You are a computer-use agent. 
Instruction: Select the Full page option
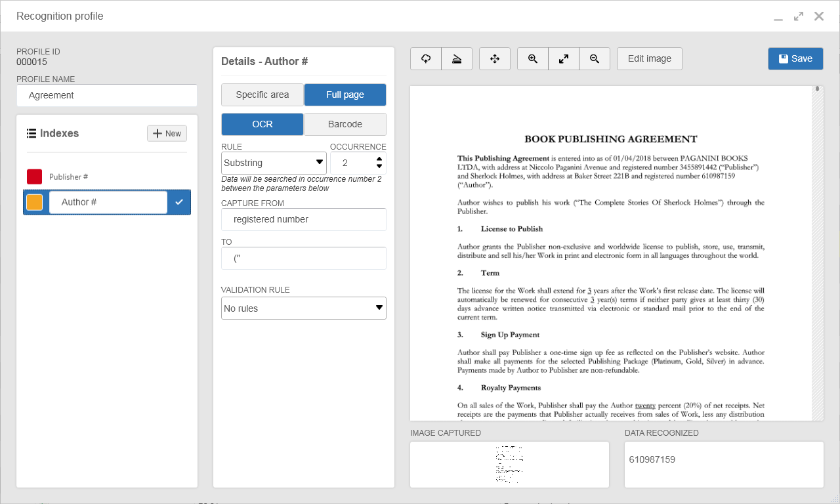[x=345, y=94]
